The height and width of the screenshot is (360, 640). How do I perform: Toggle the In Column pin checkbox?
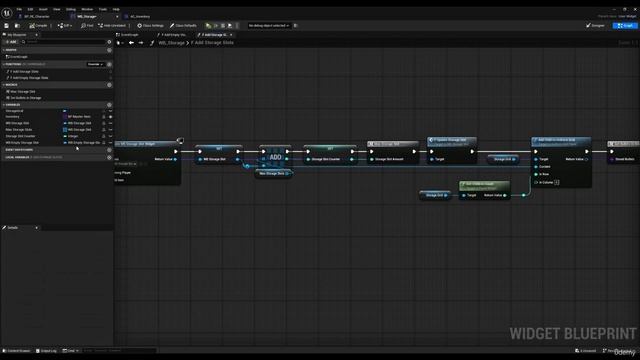(x=557, y=182)
